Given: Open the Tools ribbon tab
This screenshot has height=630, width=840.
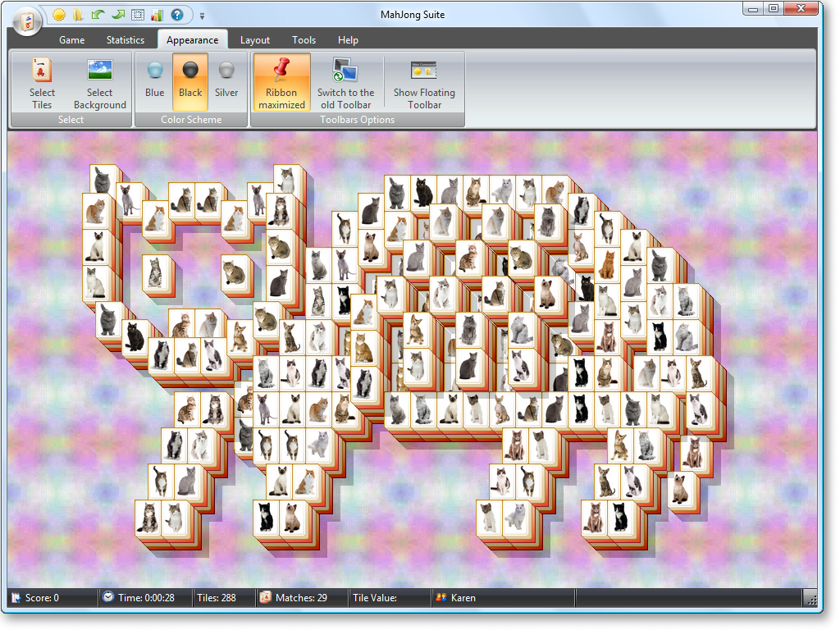Looking at the screenshot, I should pos(304,40).
